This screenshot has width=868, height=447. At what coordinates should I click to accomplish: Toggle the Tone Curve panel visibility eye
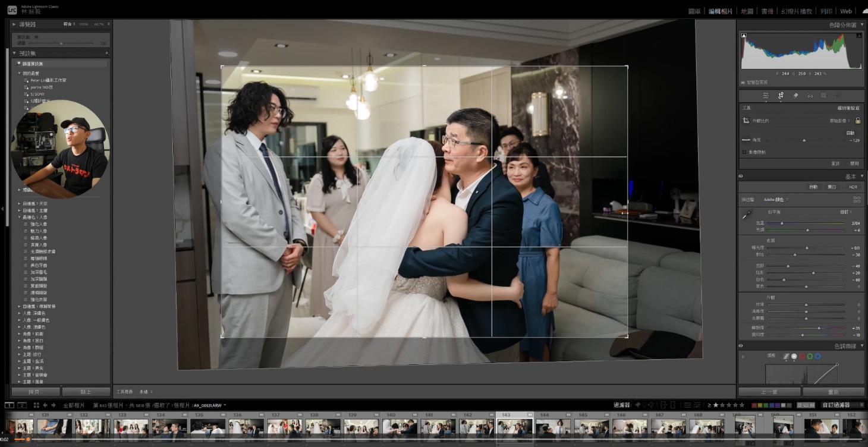tap(741, 345)
